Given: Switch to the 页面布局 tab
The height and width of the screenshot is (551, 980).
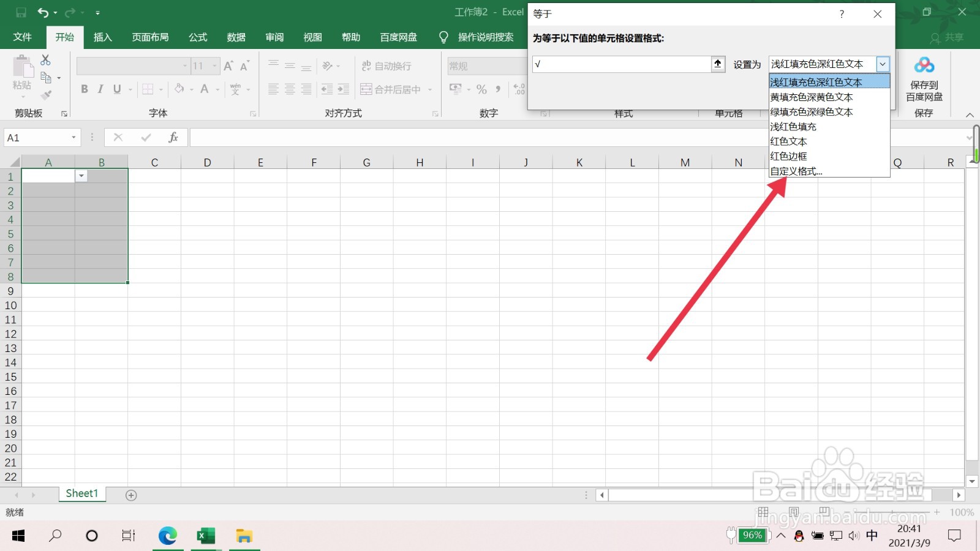Looking at the screenshot, I should tap(151, 37).
